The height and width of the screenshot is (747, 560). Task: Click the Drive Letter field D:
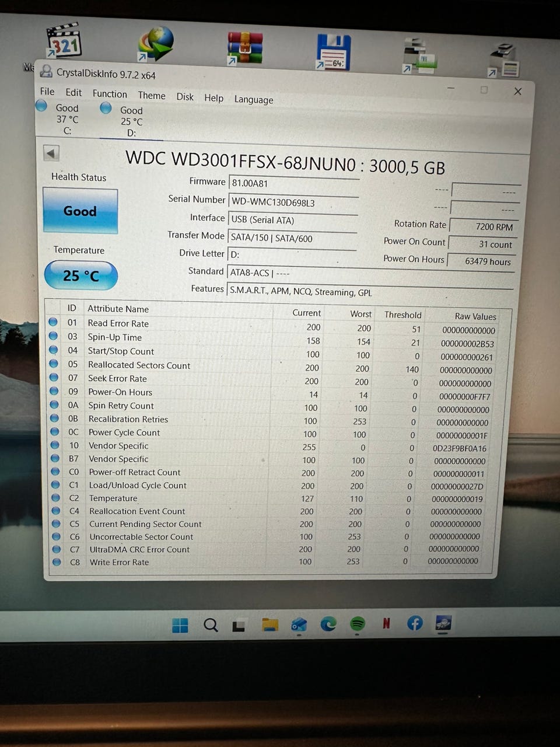pos(291,254)
